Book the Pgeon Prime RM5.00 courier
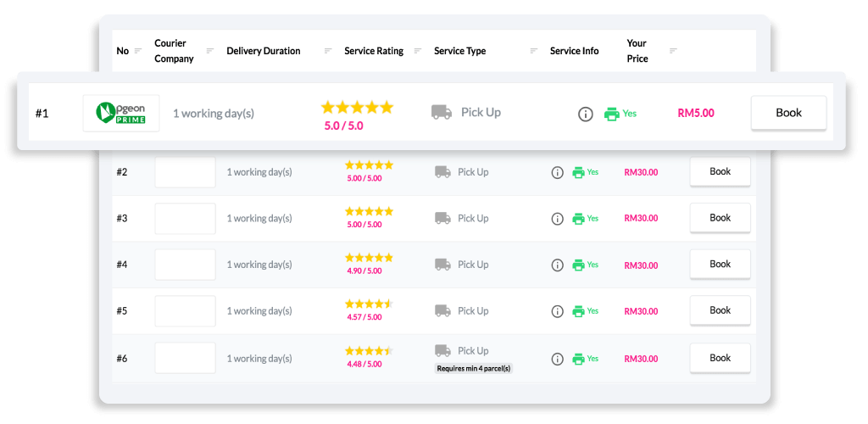 pos(788,113)
